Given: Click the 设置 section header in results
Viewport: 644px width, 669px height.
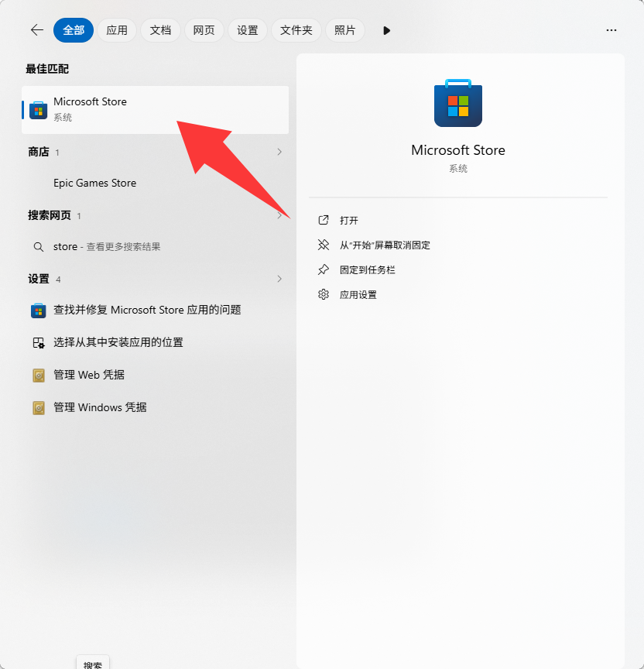Looking at the screenshot, I should point(39,279).
